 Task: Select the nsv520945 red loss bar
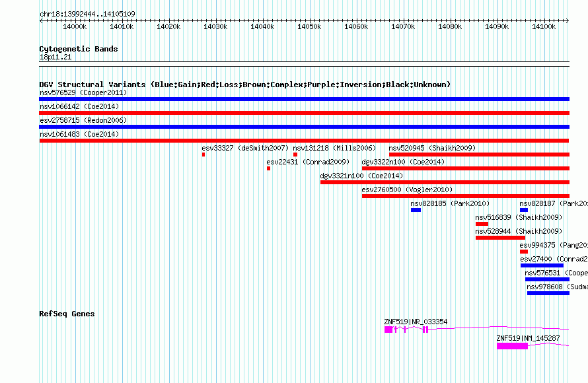click(479, 155)
